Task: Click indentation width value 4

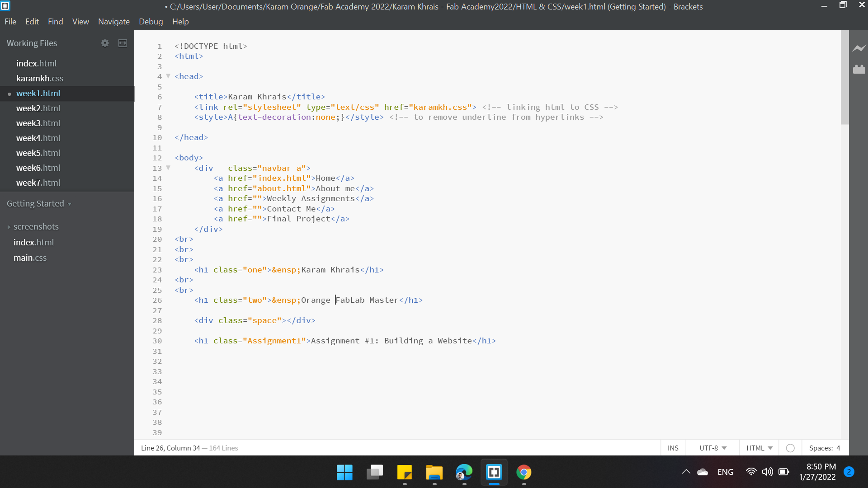Action: click(x=838, y=448)
